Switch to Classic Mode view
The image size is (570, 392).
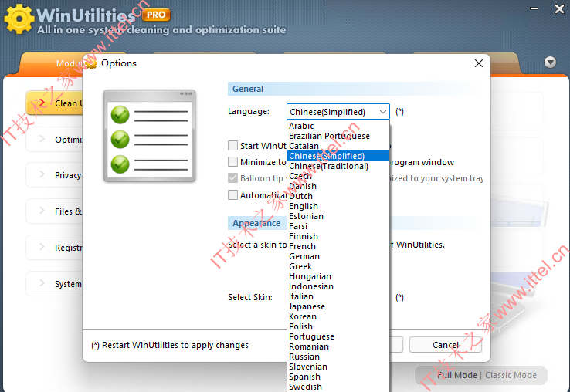point(511,375)
